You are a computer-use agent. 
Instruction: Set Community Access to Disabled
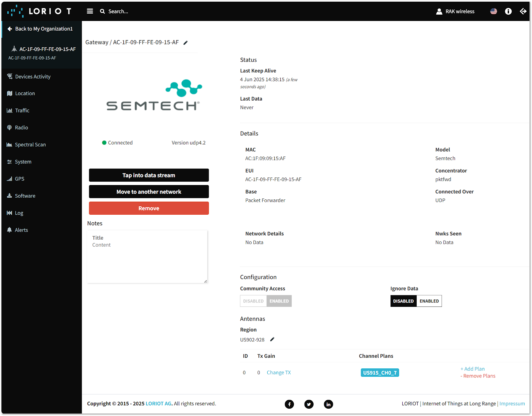click(x=253, y=301)
